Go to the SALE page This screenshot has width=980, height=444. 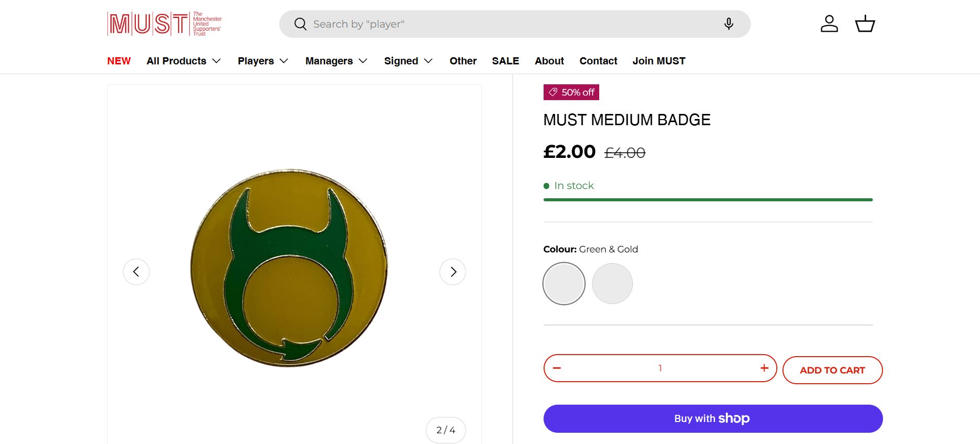pos(505,61)
